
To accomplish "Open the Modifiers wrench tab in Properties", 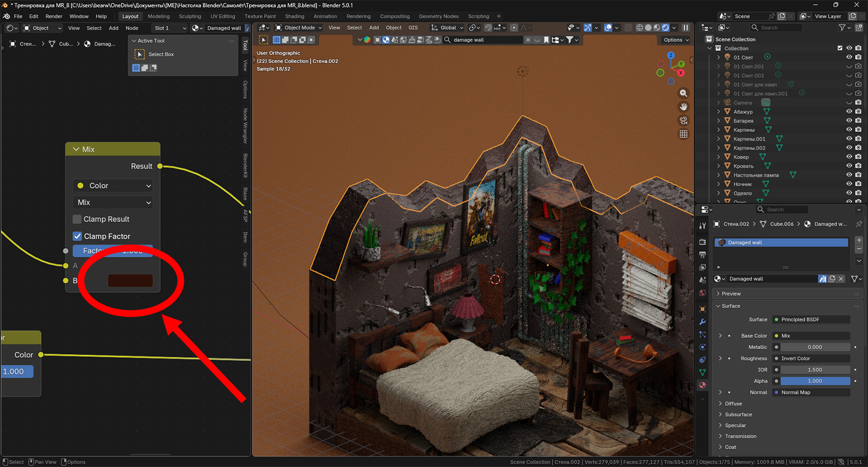I will tap(703, 321).
